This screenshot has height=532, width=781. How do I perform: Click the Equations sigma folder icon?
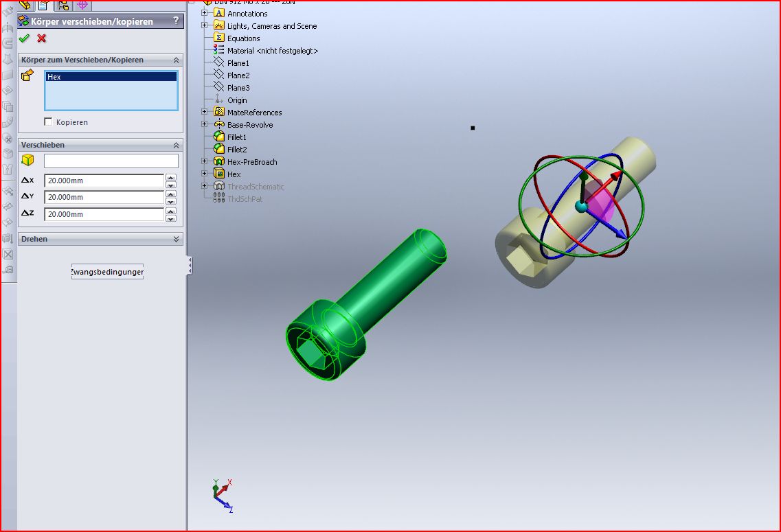coord(219,38)
